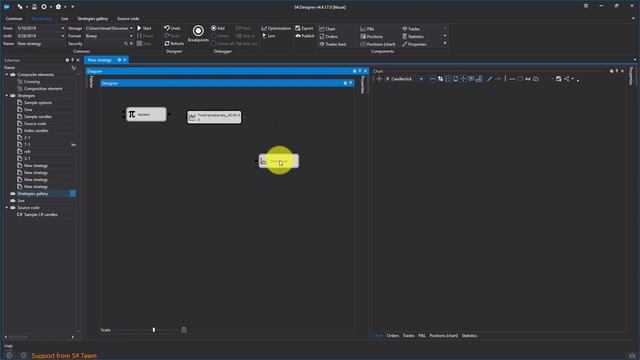Image resolution: width=640 pixels, height=360 pixels.
Task: Pin the New strategy document tab
Action: [x=119, y=60]
